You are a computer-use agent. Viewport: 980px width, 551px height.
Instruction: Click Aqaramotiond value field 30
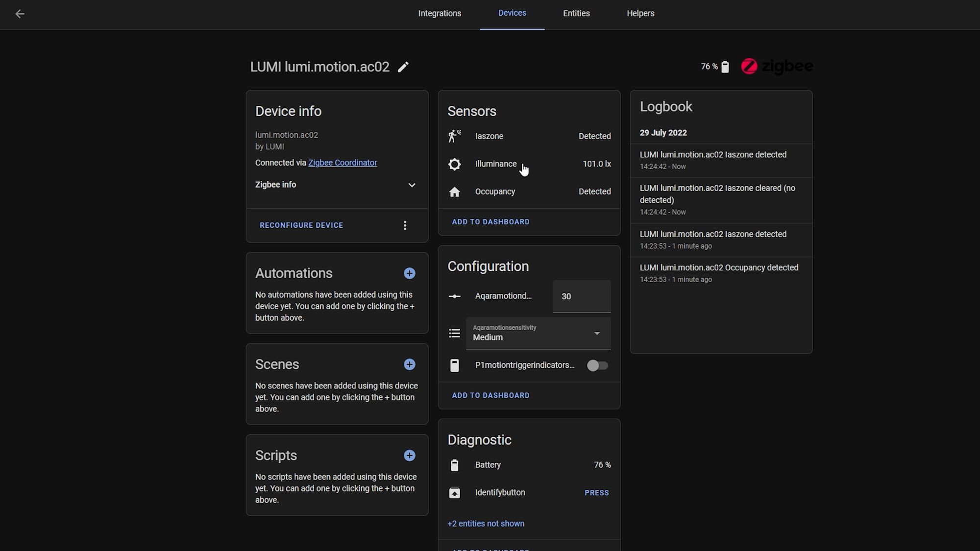582,296
